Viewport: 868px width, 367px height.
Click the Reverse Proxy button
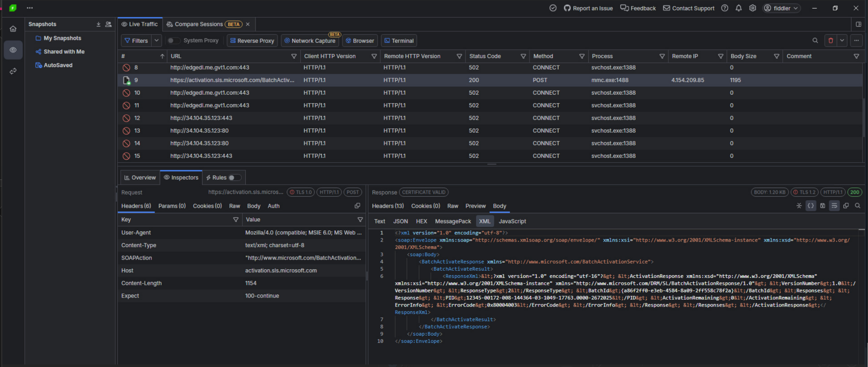[x=251, y=41]
